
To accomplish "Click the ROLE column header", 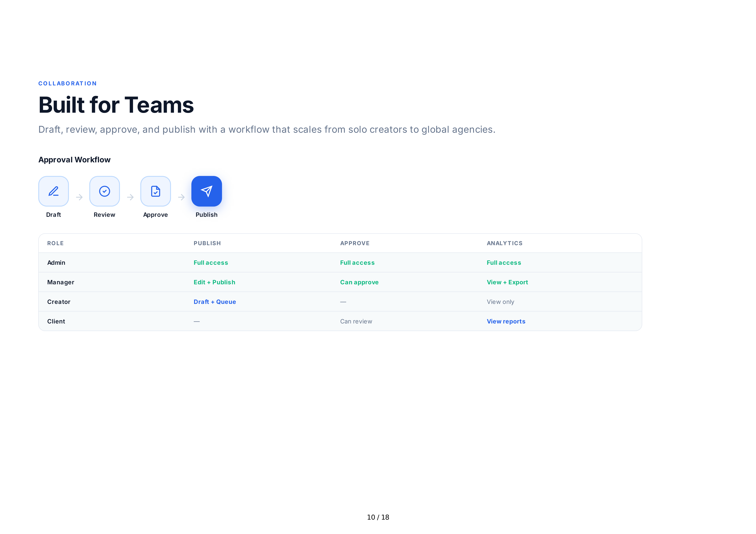I will [x=55, y=243].
